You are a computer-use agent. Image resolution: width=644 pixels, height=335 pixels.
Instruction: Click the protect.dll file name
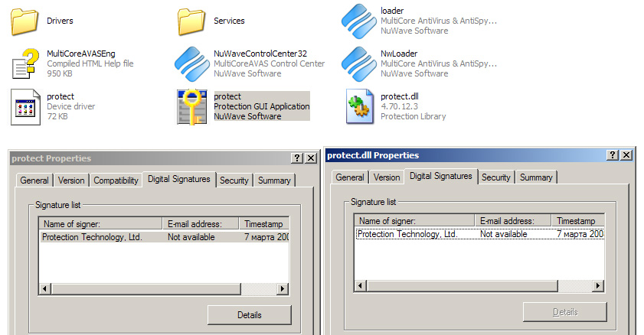pyautogui.click(x=400, y=96)
